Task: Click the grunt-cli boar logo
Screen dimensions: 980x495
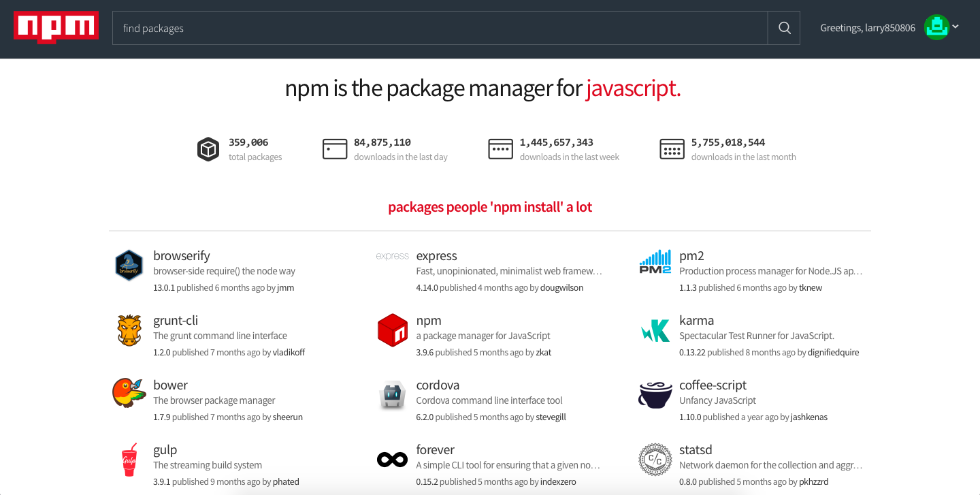Action: [x=129, y=330]
